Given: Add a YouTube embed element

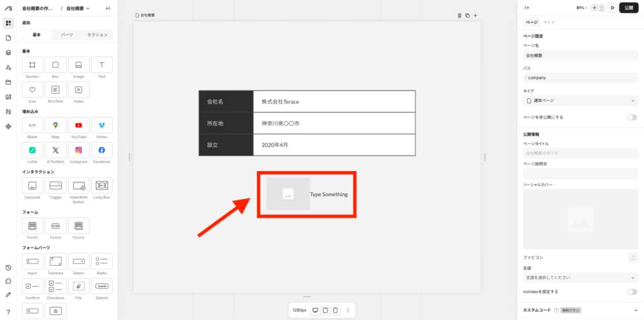Looking at the screenshot, I should (79, 125).
